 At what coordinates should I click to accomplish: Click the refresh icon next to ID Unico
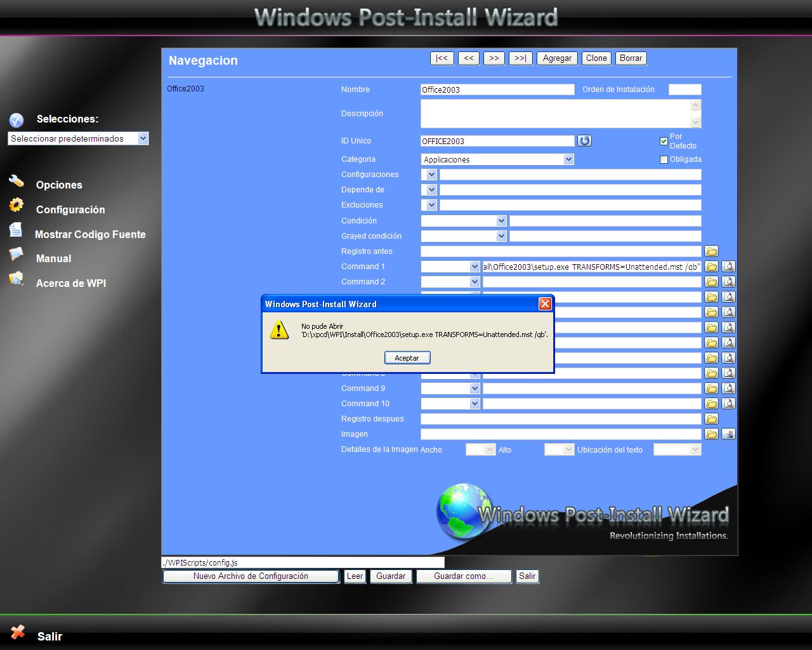click(x=584, y=141)
